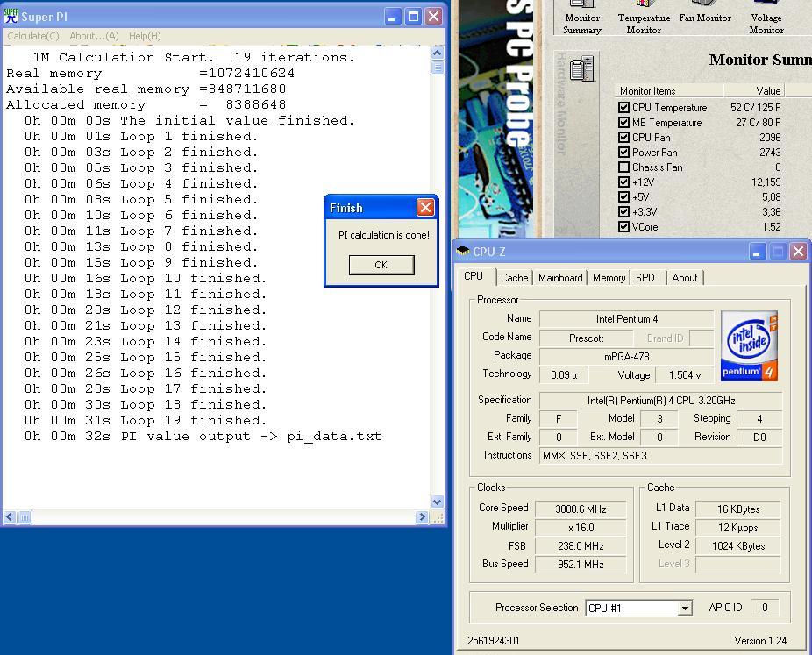Click the Multiplier field showing x 16.0
812x655 pixels.
point(581,528)
